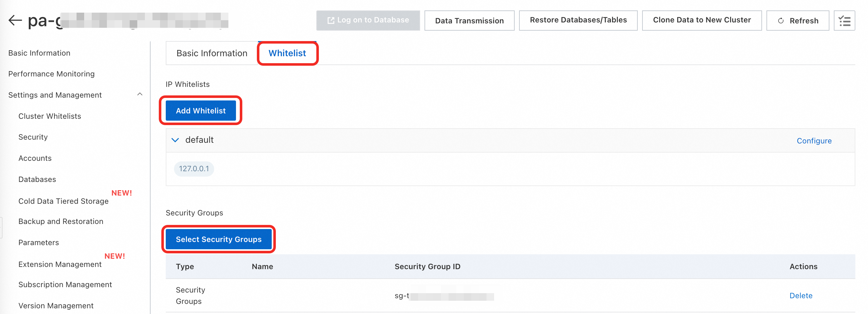Select Backup and Restoration in sidebar
The image size is (868, 314).
(61, 221)
